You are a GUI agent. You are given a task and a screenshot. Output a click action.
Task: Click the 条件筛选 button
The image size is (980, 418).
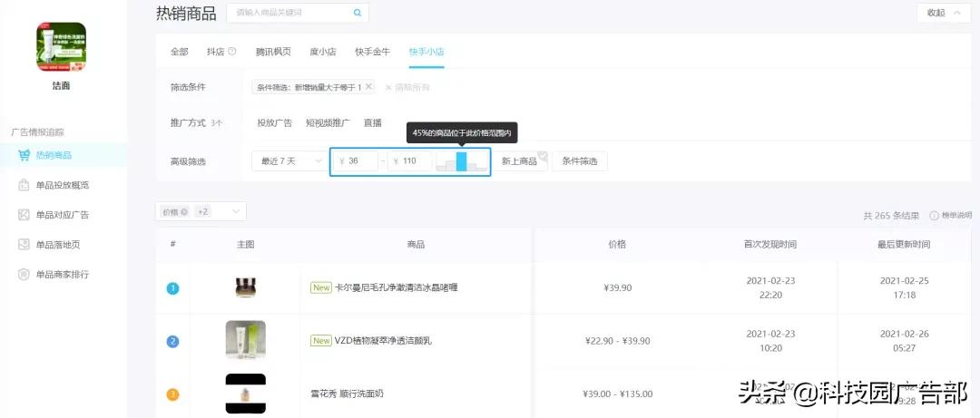tap(579, 161)
